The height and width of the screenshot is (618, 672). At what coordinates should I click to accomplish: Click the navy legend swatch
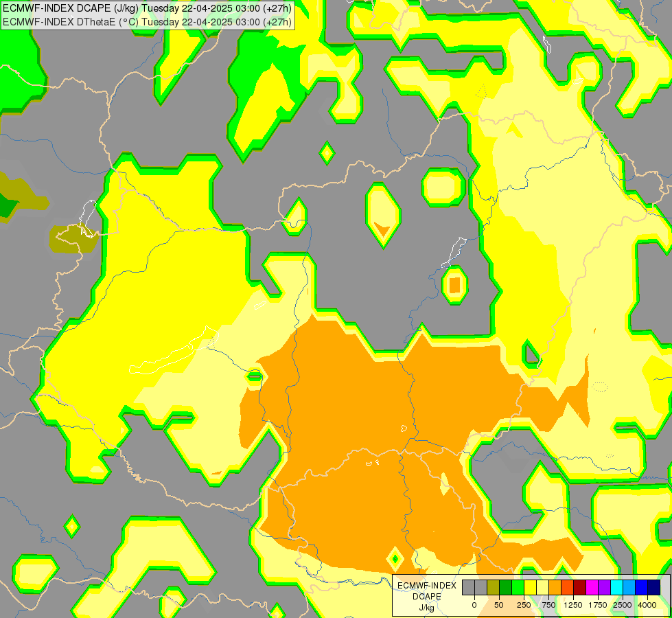pos(654,588)
